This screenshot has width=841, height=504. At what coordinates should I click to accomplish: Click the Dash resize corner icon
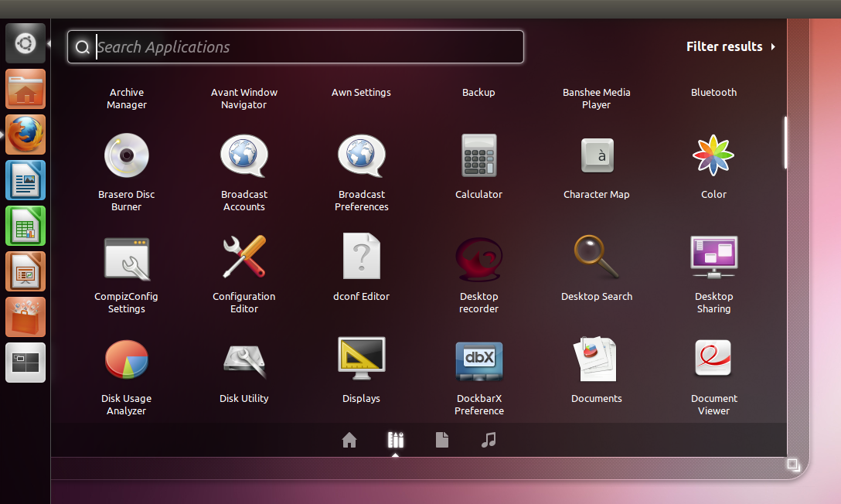[793, 465]
